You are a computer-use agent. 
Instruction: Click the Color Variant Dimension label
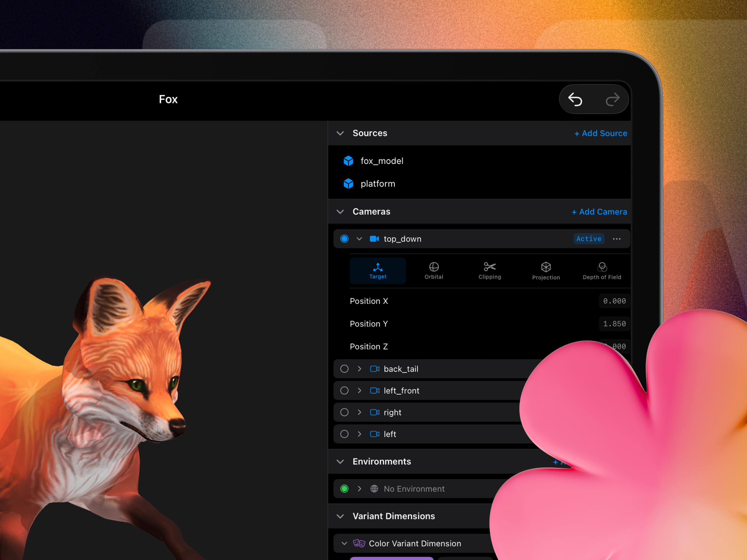click(415, 543)
